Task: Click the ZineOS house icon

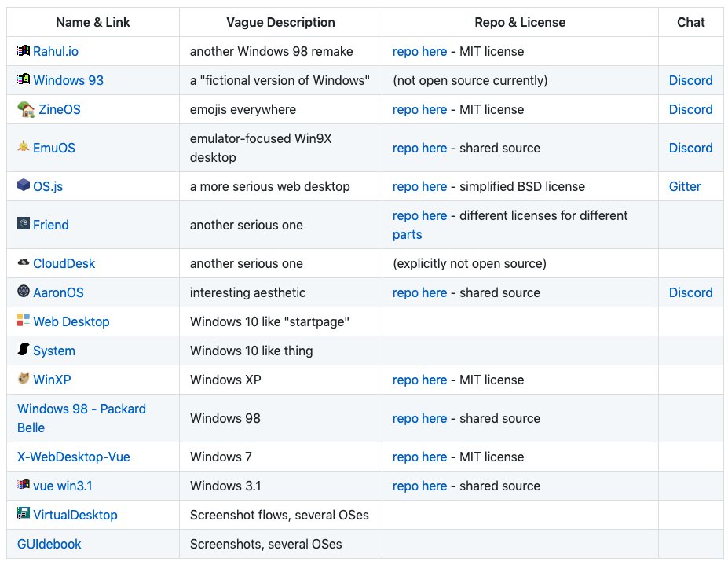Action: coord(26,109)
